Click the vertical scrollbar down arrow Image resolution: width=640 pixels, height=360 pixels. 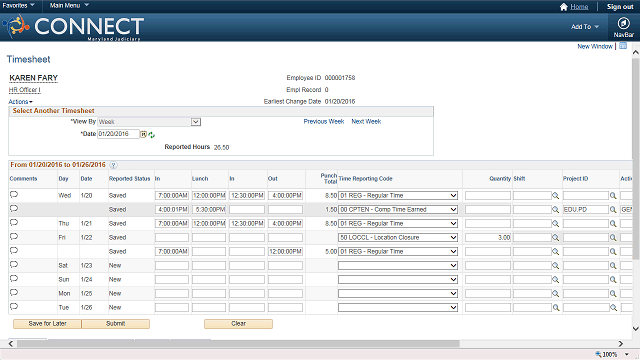point(636,329)
